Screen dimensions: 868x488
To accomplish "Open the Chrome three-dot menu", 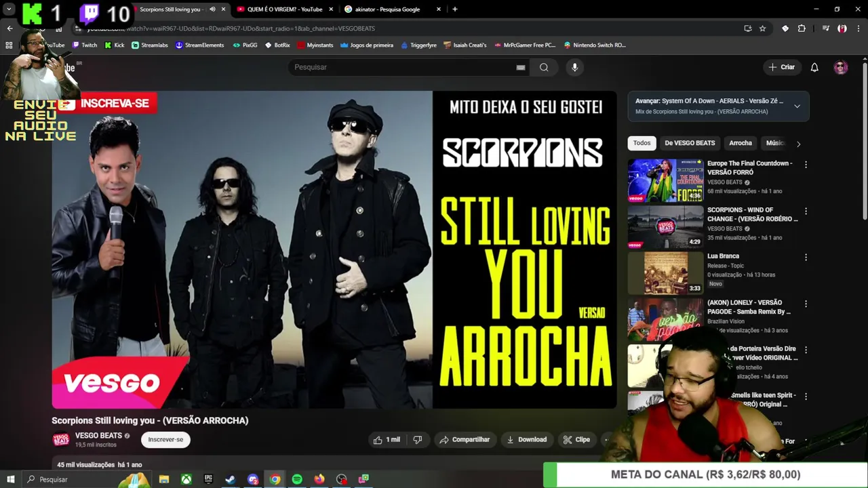I will click(x=858, y=28).
